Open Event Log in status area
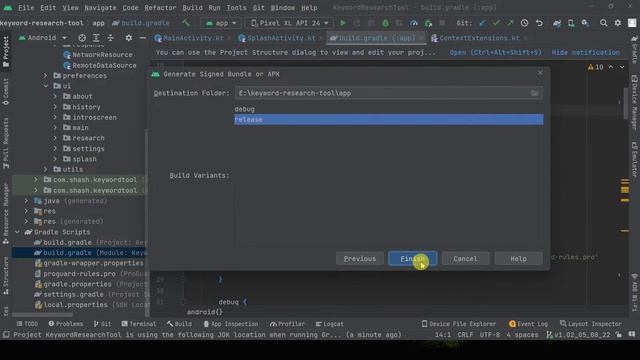 click(x=528, y=324)
